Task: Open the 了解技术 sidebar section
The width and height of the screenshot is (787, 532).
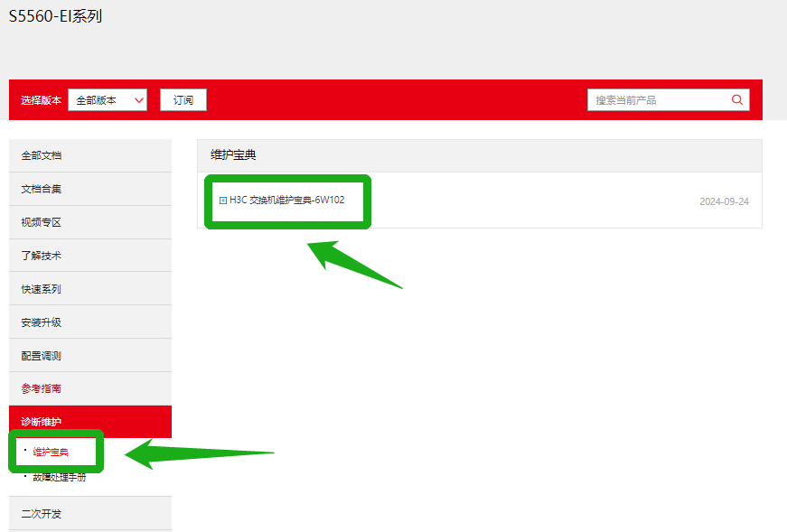Action: pyautogui.click(x=90, y=256)
